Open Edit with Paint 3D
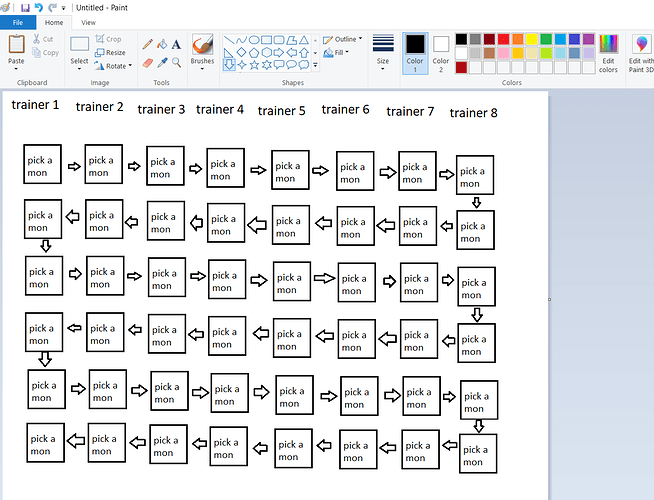The height and width of the screenshot is (500, 654). pos(641,53)
